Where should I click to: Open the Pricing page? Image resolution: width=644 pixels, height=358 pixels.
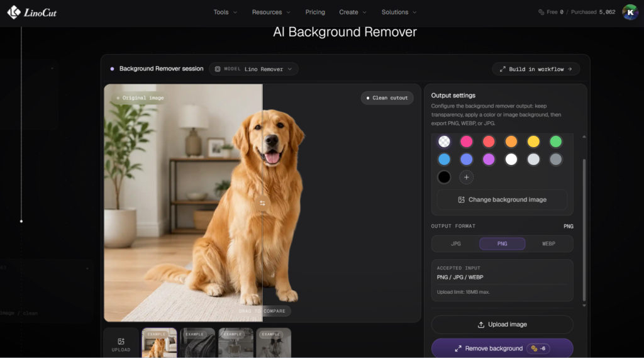coord(315,13)
